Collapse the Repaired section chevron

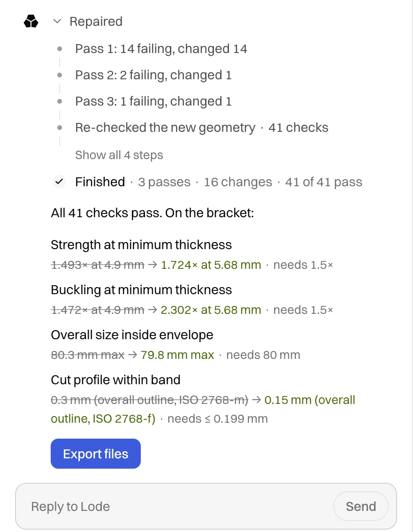(57, 22)
